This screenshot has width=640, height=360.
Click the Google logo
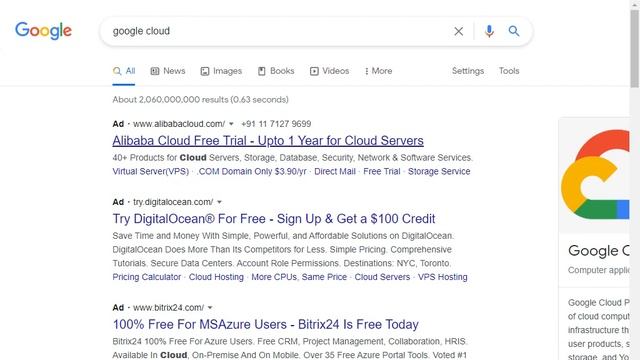click(43, 31)
